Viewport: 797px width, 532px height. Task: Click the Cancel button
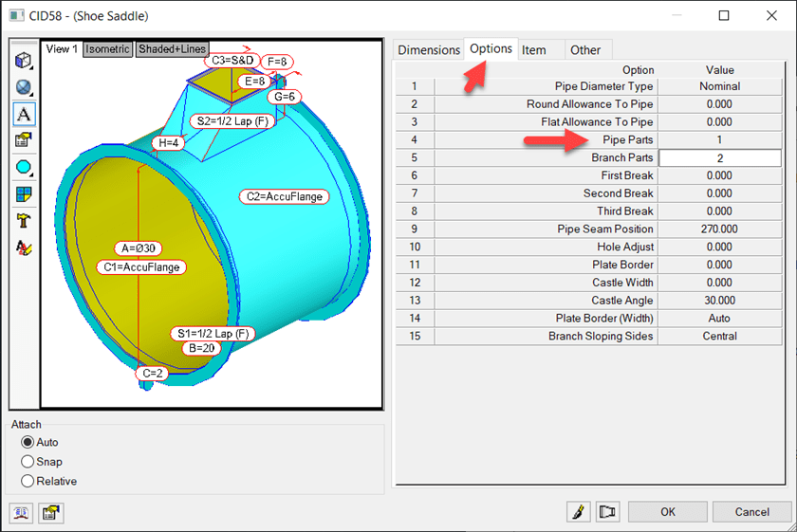[x=751, y=512]
